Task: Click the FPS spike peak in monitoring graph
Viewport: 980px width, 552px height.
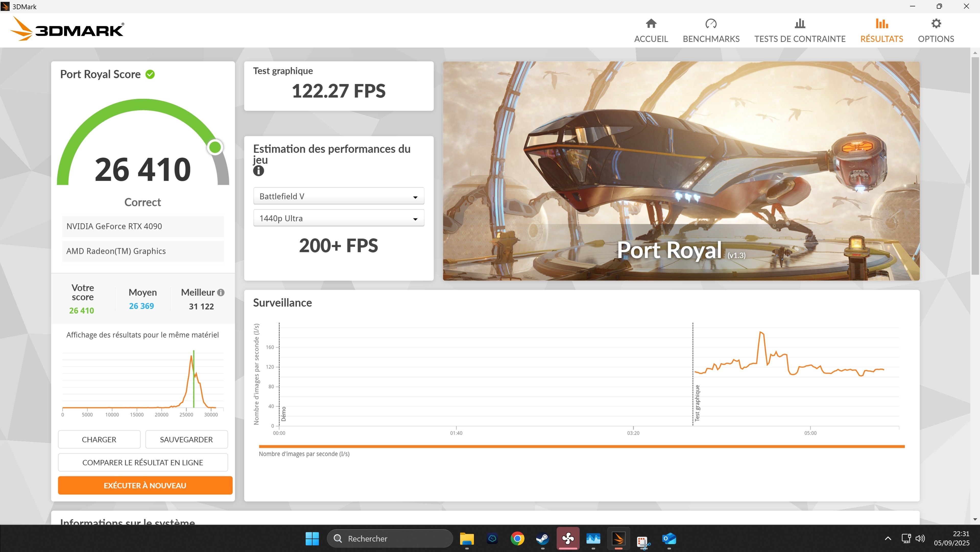Action: [x=761, y=333]
